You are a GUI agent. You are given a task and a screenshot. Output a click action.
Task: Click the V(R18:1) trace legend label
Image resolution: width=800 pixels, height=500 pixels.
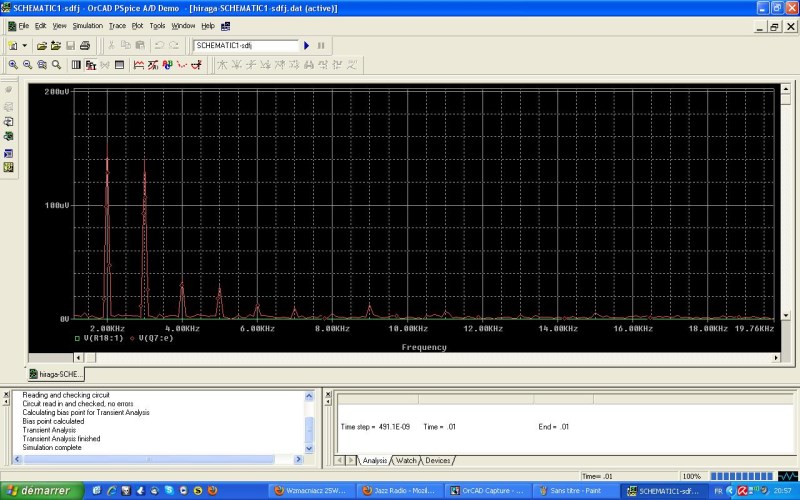point(104,338)
